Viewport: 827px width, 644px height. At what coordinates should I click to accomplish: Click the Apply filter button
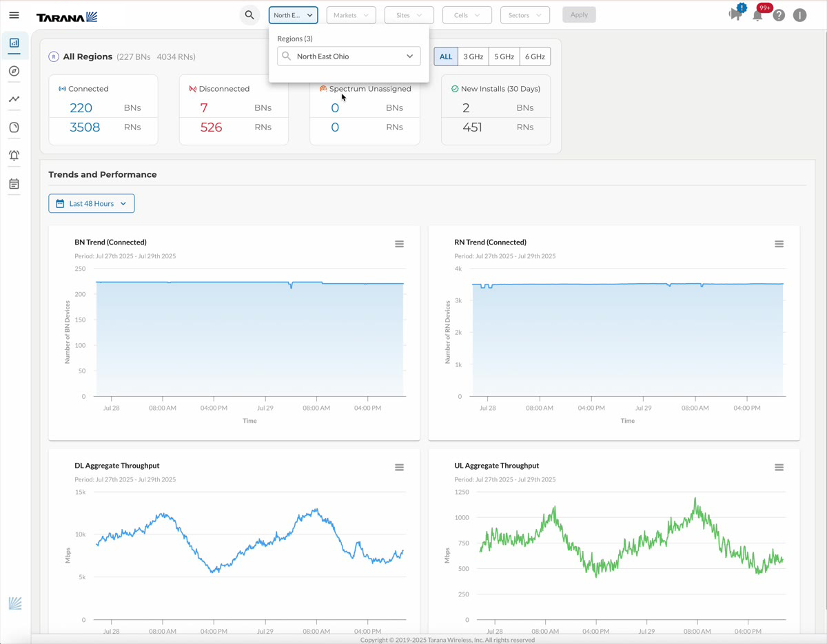(x=579, y=14)
